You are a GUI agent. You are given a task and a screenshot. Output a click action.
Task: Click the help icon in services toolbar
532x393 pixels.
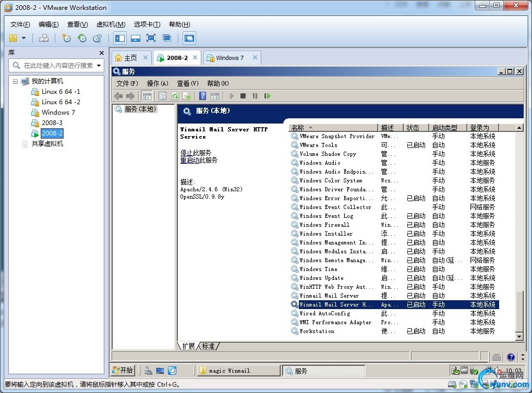point(202,96)
